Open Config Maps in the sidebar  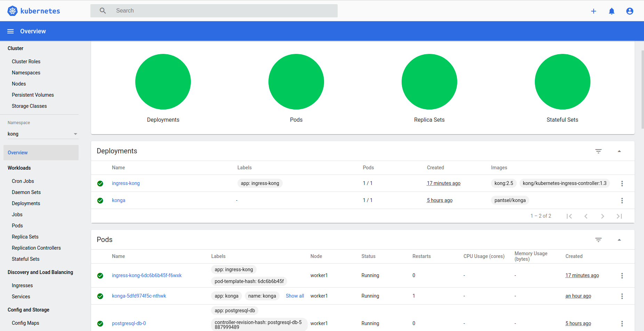pyautogui.click(x=25, y=323)
